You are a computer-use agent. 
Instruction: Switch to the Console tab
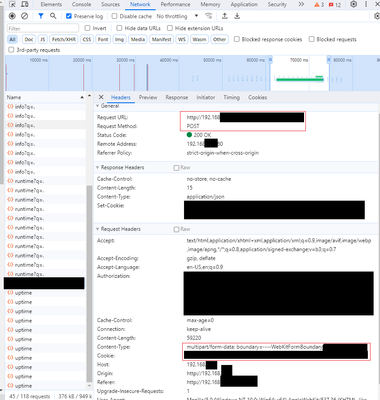click(82, 4)
